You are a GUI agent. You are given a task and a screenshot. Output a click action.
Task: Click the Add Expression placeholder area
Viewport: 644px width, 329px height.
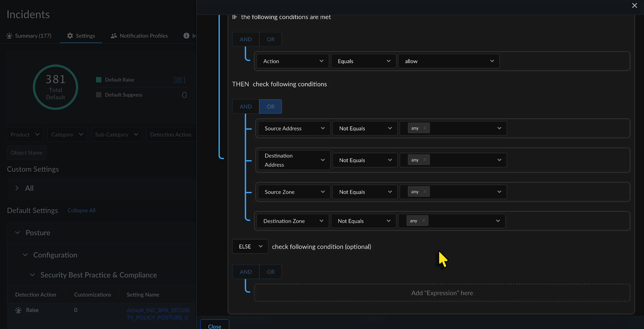[x=442, y=293]
